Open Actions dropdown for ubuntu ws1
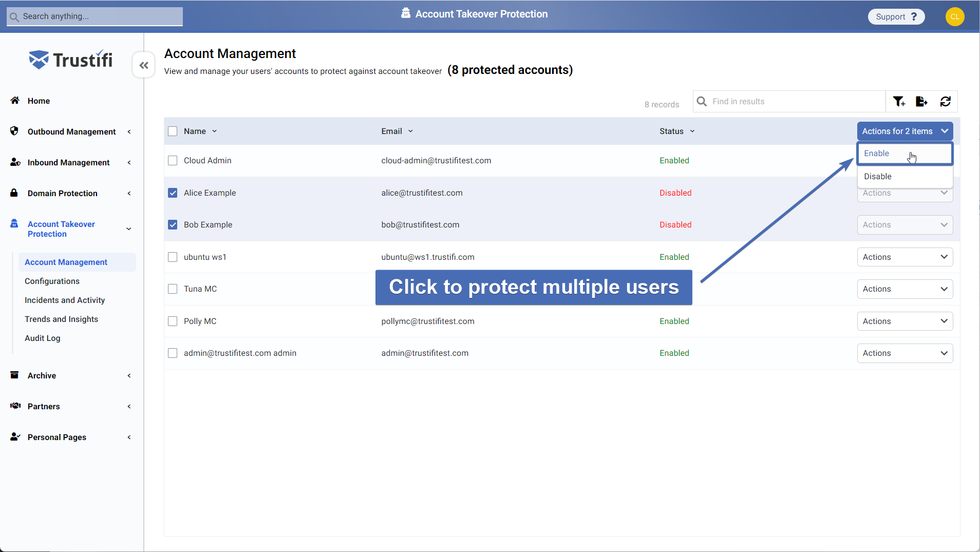The height and width of the screenshot is (552, 980). (x=905, y=257)
